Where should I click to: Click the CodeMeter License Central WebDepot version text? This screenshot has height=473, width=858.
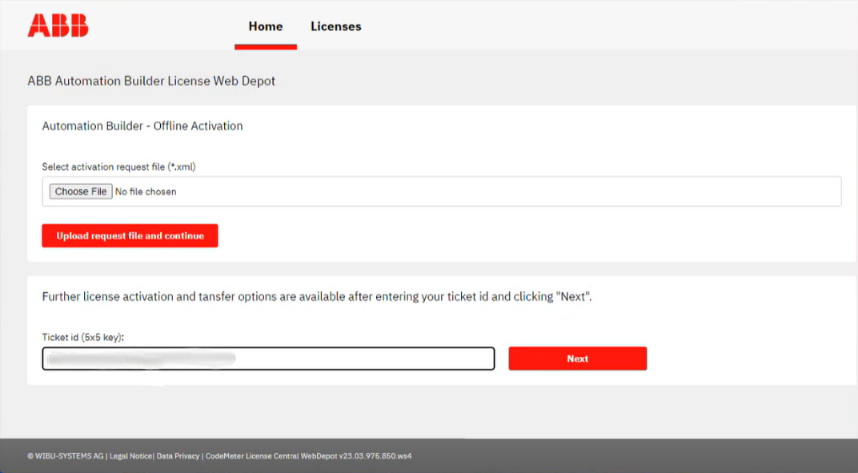(309, 456)
